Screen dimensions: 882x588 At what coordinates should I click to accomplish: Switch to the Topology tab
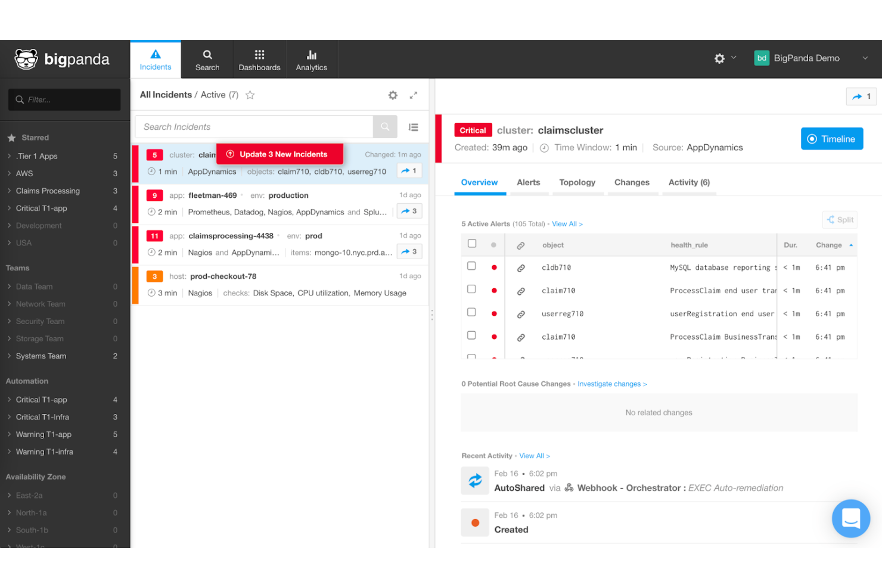coord(577,182)
